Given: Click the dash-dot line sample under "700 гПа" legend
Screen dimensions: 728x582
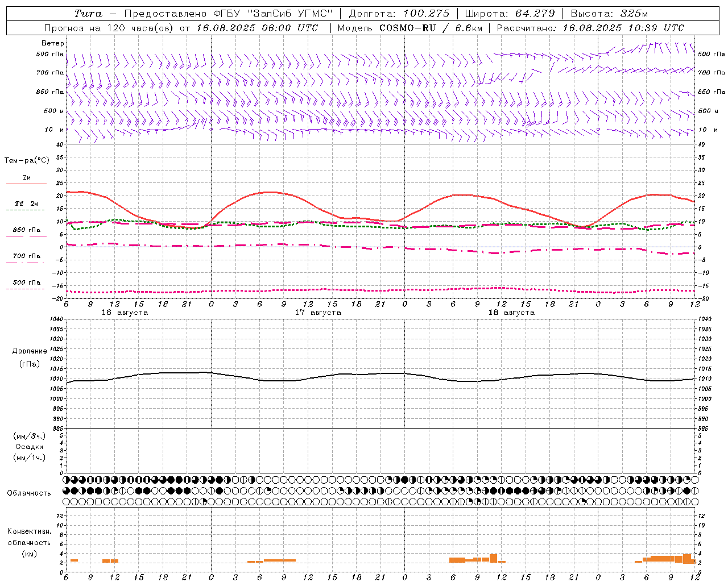Looking at the screenshot, I should coord(25,263).
